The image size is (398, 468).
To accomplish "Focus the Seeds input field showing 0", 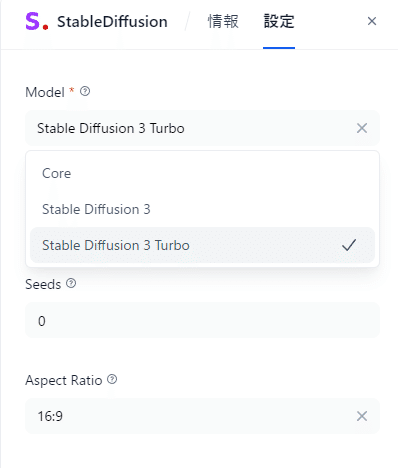I will pyautogui.click(x=202, y=320).
